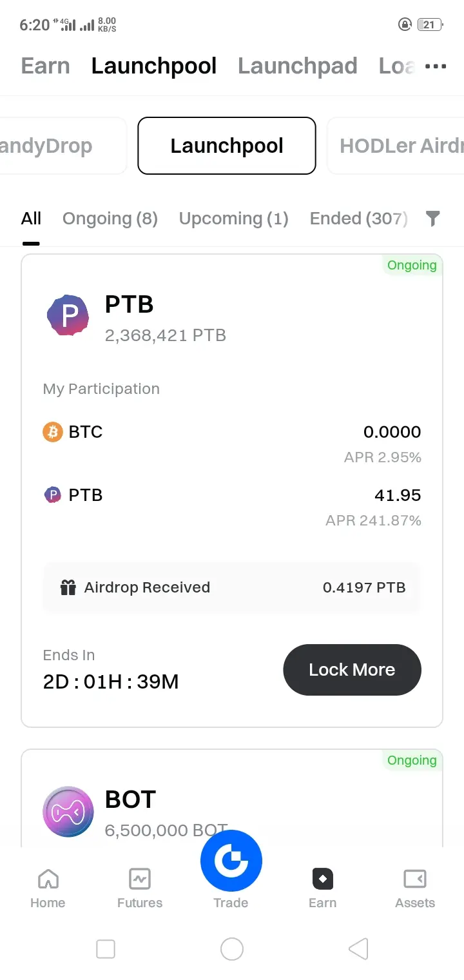
Task: Tap the Lock More button
Action: coord(352,670)
